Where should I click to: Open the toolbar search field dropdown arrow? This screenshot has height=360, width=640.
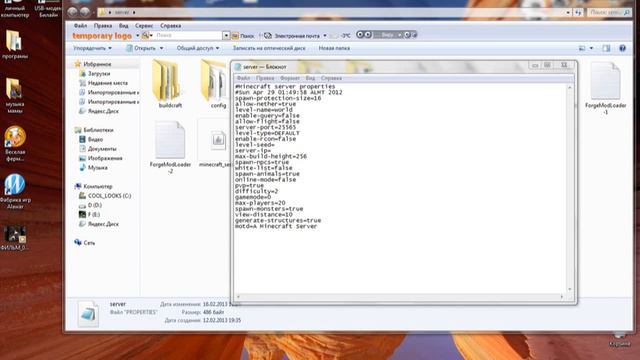(x=226, y=36)
